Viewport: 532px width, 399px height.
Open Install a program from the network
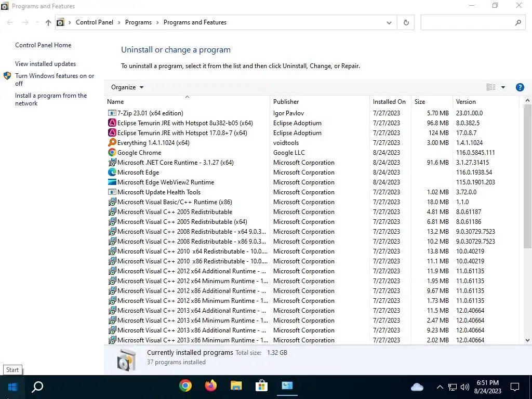51,99
